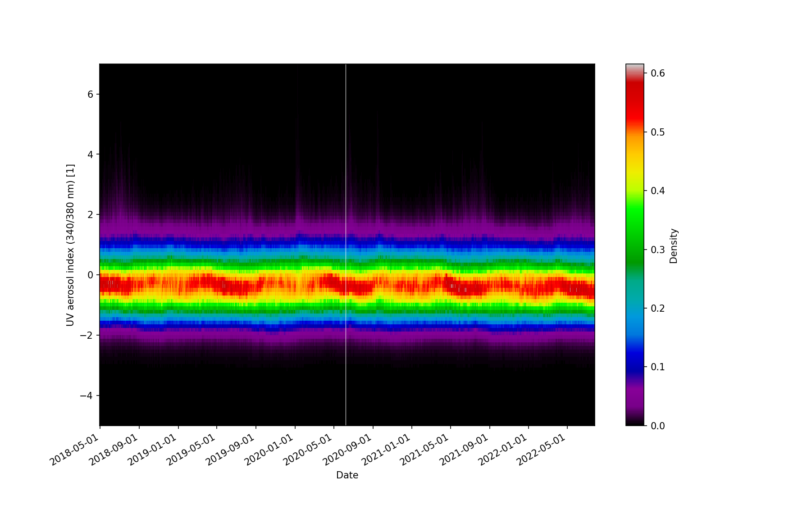Click the y-axis tick label 0
798x532 pixels.
tap(90, 275)
